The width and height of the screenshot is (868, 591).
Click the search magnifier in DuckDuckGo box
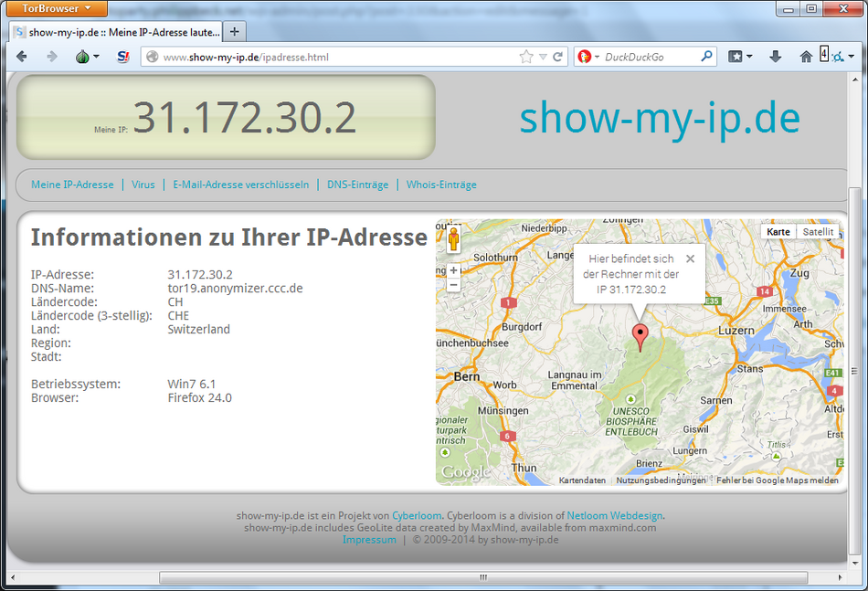point(706,57)
